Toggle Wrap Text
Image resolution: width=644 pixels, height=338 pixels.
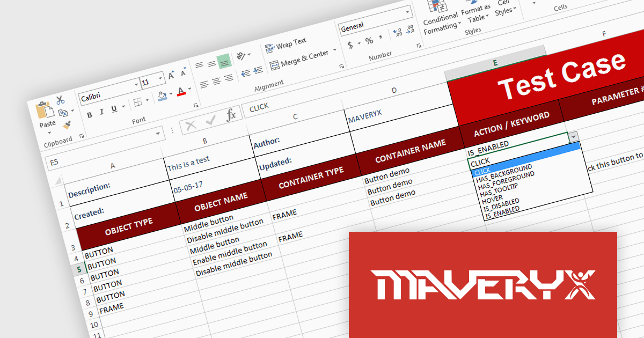click(286, 45)
